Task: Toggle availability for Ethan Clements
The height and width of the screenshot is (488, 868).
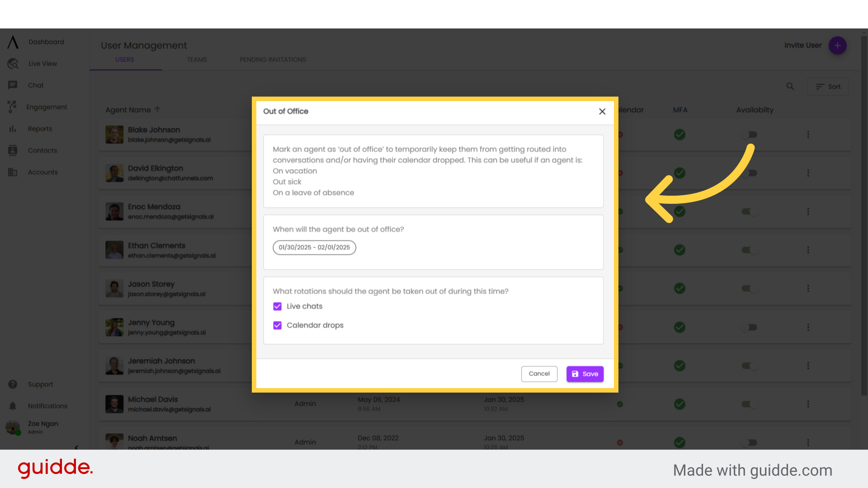Action: click(x=749, y=250)
